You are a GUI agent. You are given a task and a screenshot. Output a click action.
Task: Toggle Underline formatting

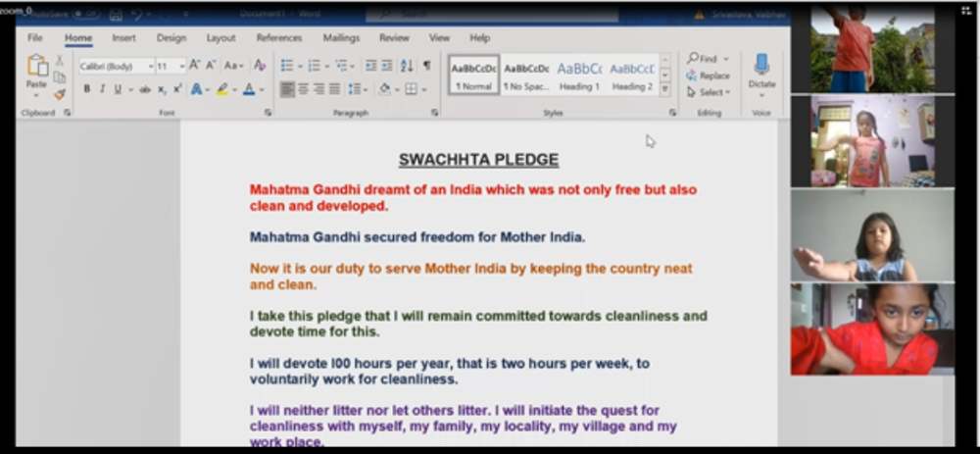[x=118, y=89]
